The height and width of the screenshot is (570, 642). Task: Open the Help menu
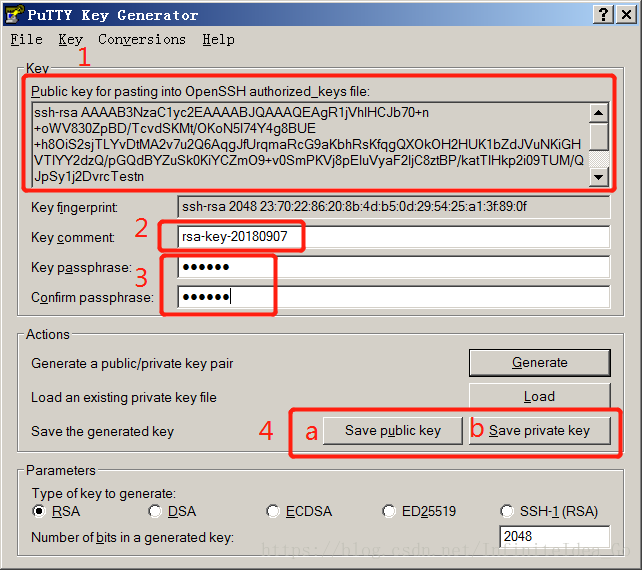click(219, 39)
